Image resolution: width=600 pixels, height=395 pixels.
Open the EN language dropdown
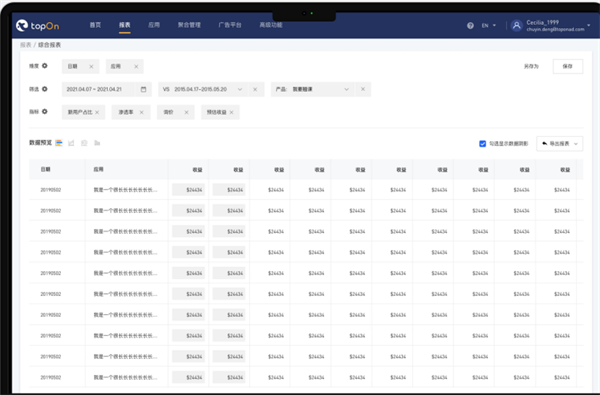tap(489, 26)
